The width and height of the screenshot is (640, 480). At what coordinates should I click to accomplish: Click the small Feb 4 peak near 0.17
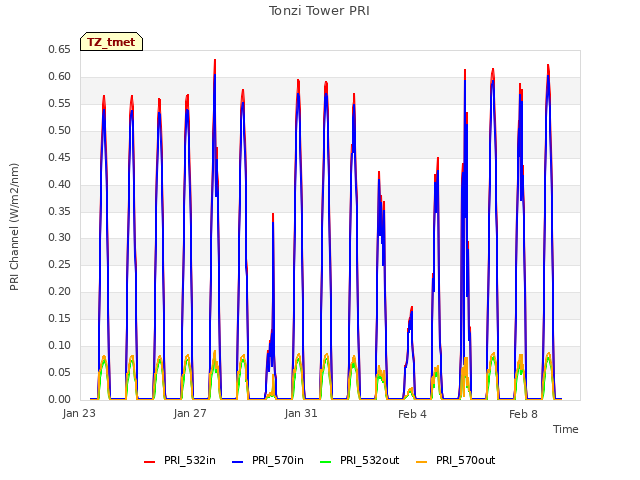412,307
